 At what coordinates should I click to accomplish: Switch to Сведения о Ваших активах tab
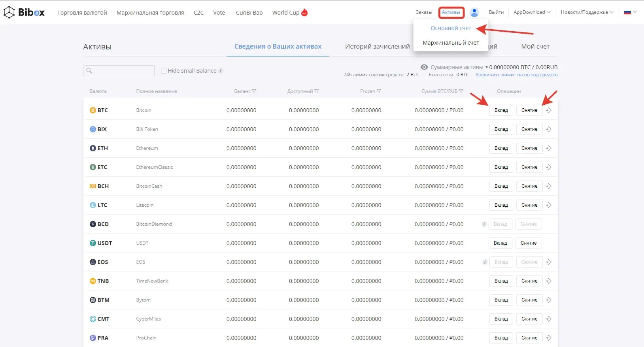[x=278, y=47]
